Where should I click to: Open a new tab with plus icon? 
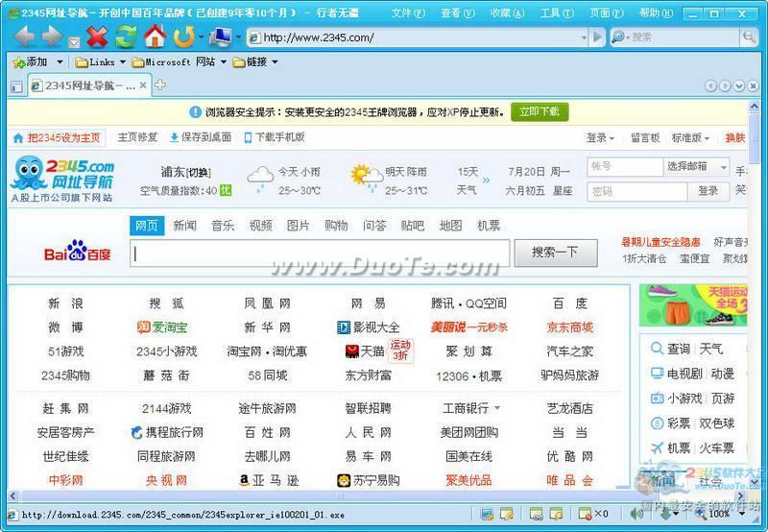tap(159, 85)
